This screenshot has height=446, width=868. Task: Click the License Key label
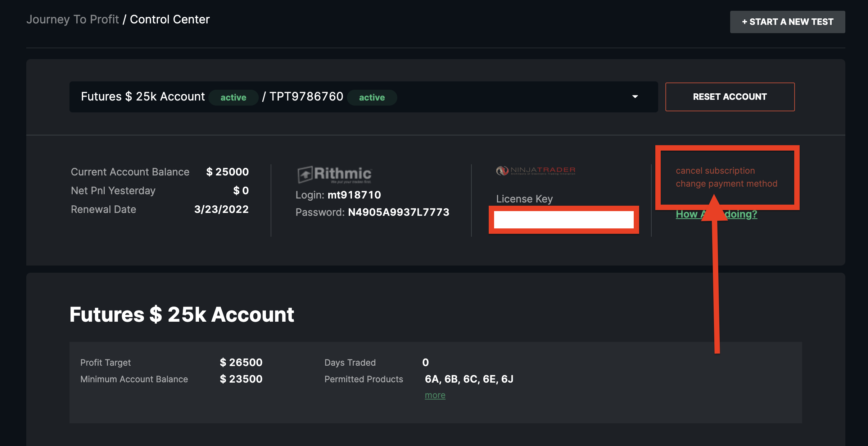pyautogui.click(x=524, y=199)
